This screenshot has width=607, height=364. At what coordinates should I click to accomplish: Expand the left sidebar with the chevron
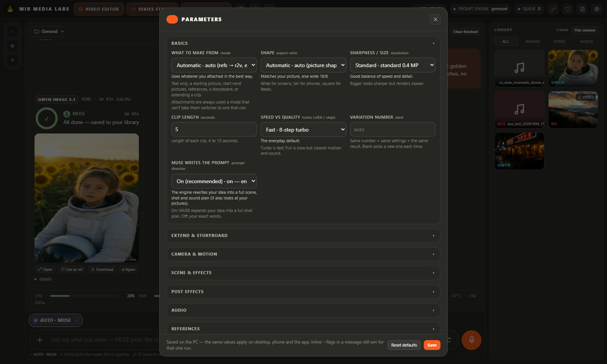click(x=12, y=31)
